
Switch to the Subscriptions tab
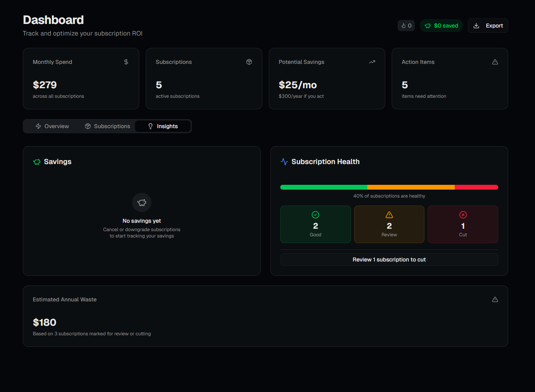pyautogui.click(x=107, y=126)
